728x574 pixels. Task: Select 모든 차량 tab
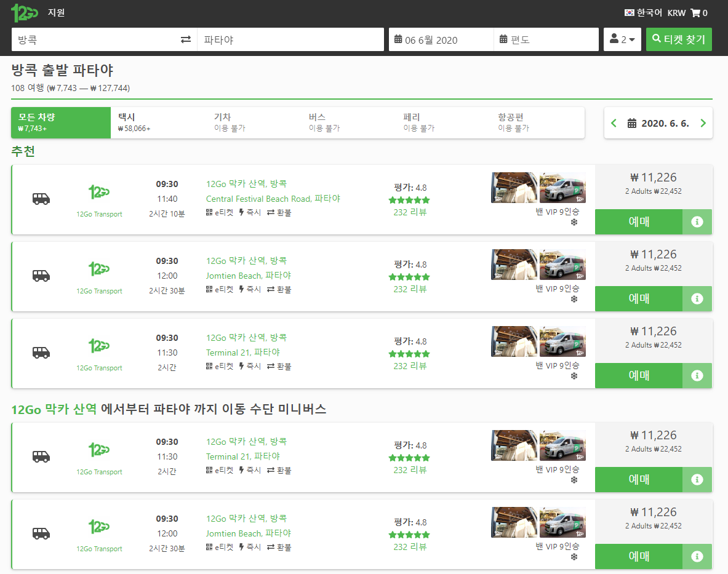click(61, 122)
